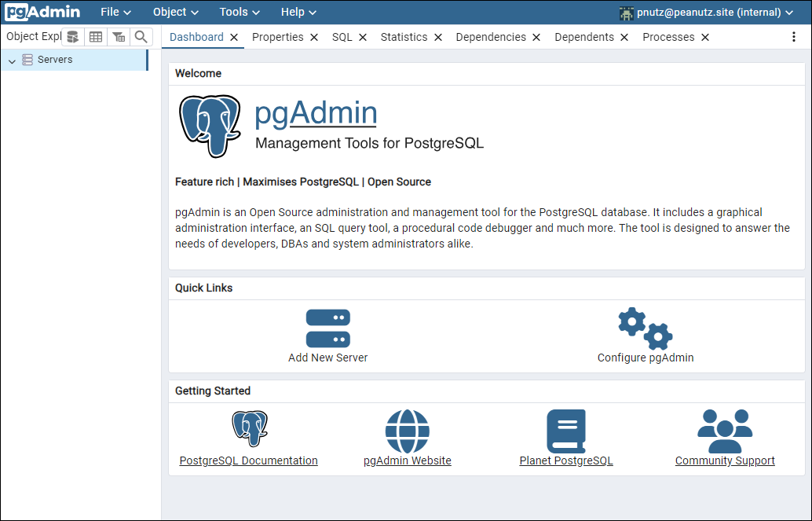The image size is (812, 521).
Task: Close the Dependencies tab
Action: [x=536, y=37]
